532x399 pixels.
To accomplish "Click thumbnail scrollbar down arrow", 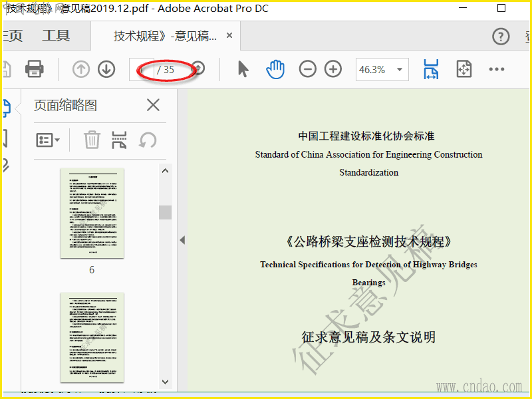I will click(165, 382).
